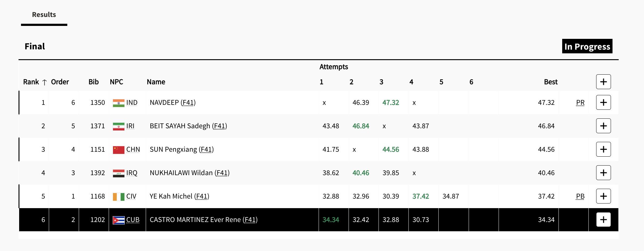644x251 pixels.
Task: Click the India flag icon
Action: (119, 103)
